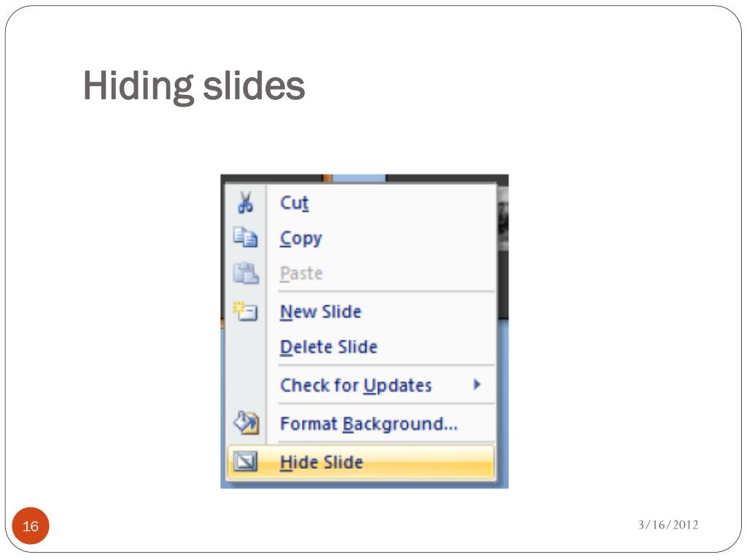
Task: Click the orange slide number 16 badge
Action: [31, 526]
